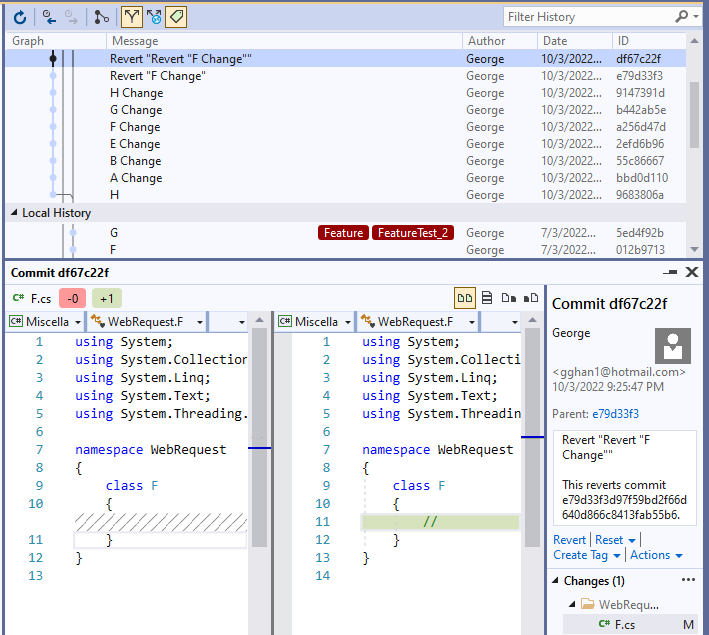Toggle the Show First Parent Only button
Viewport: 709px width, 635px height.
point(132,17)
